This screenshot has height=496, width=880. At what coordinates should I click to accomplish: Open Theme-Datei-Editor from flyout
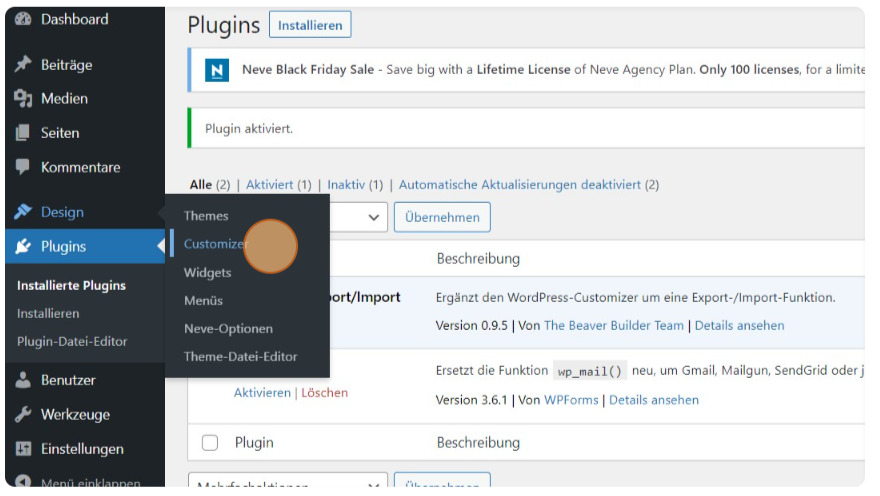[x=241, y=357]
